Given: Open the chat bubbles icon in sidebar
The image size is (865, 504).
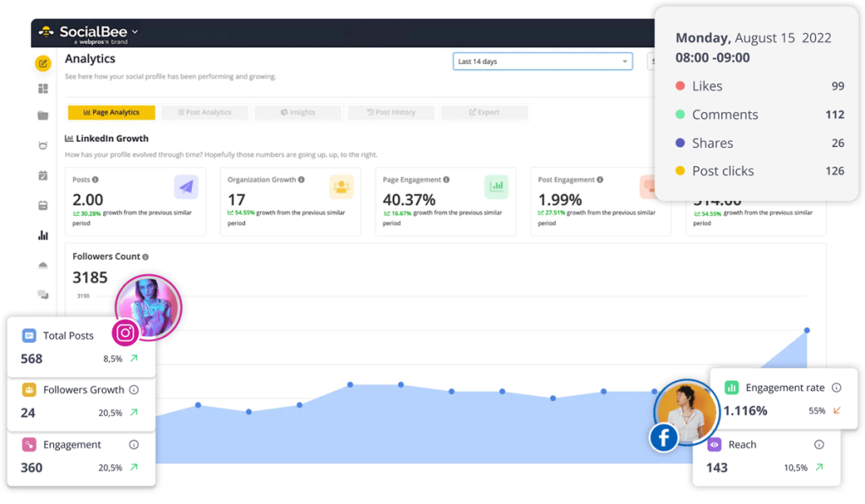Looking at the screenshot, I should (x=43, y=295).
